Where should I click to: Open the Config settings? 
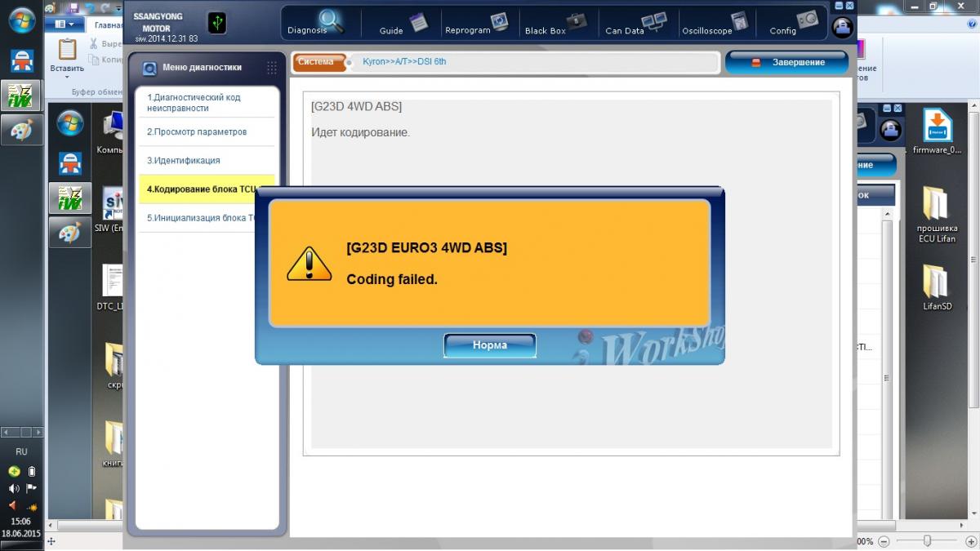794,23
